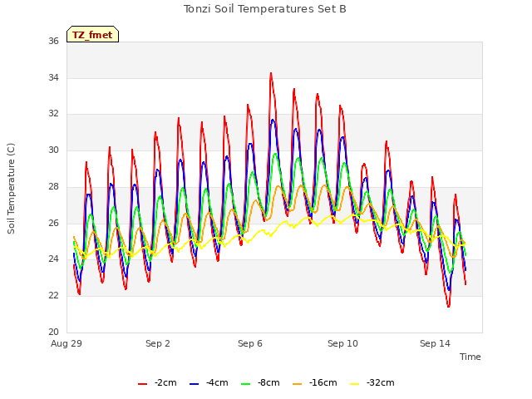Screen dimensions: 532x399
Task: Click the Time axis label
Action: 470,357
